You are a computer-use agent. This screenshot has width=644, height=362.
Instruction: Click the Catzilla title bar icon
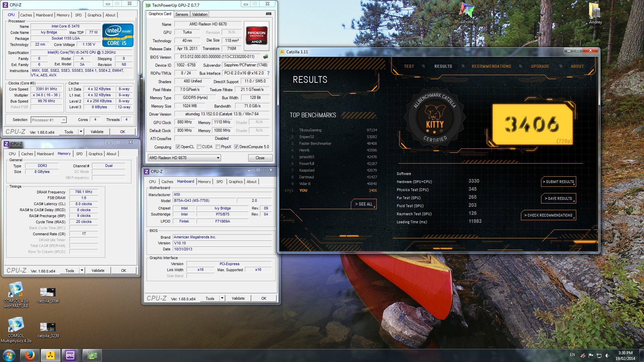point(282,52)
